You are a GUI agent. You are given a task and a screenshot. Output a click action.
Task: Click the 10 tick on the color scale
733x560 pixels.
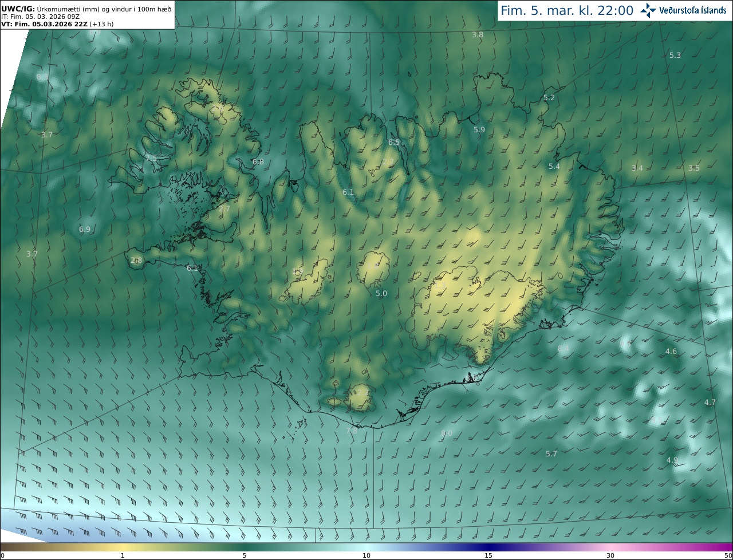366,555
